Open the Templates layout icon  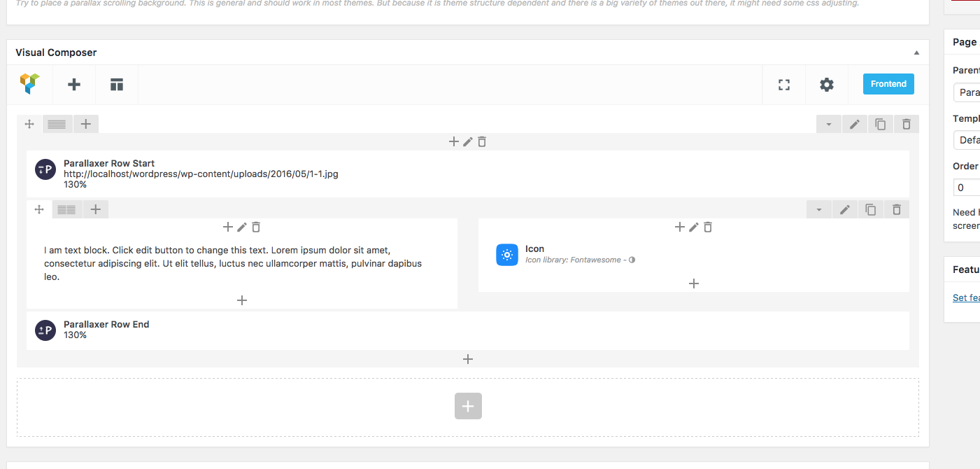[x=116, y=85]
